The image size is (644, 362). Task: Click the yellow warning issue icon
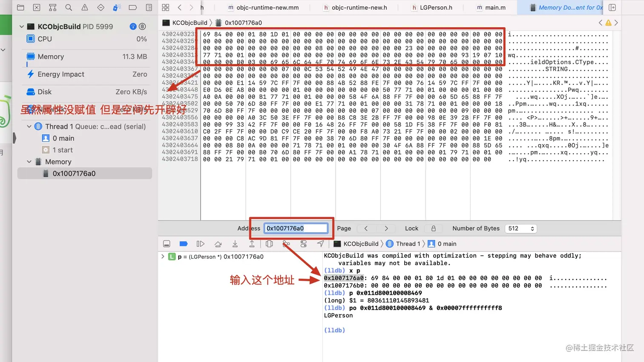608,23
